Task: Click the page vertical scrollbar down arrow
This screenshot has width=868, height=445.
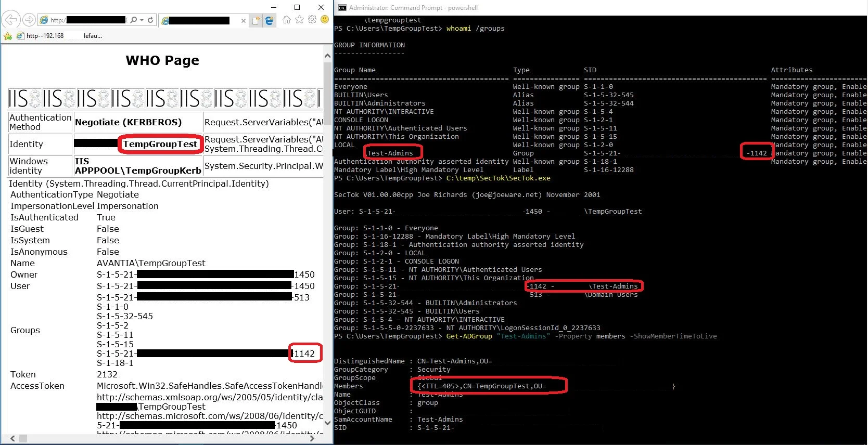Action: (327, 423)
